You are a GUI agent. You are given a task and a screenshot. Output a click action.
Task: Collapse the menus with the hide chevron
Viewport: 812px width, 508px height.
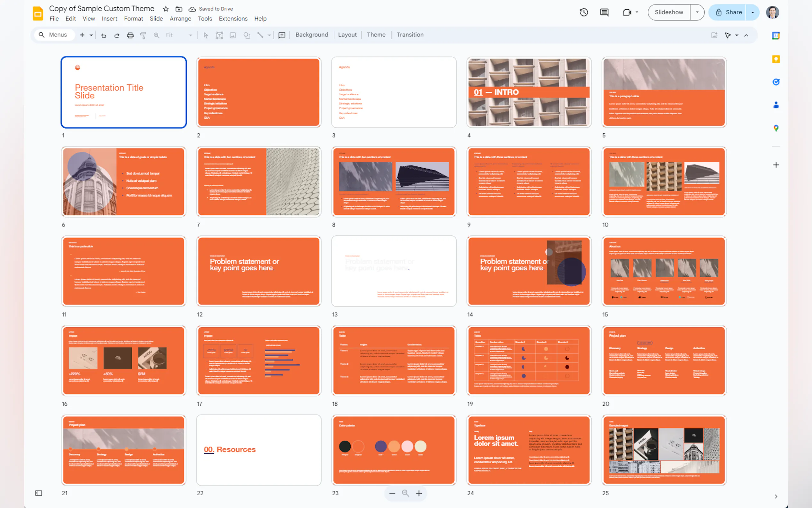pos(746,35)
